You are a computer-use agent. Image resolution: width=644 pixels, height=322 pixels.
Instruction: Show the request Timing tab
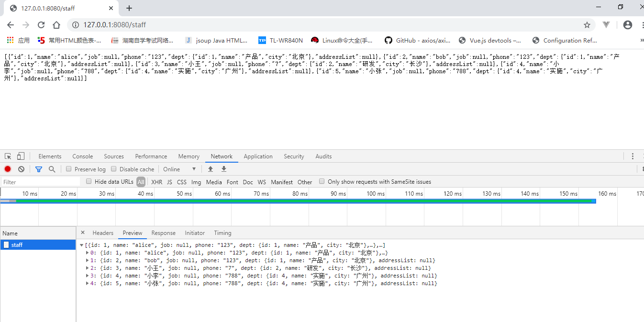click(x=222, y=233)
